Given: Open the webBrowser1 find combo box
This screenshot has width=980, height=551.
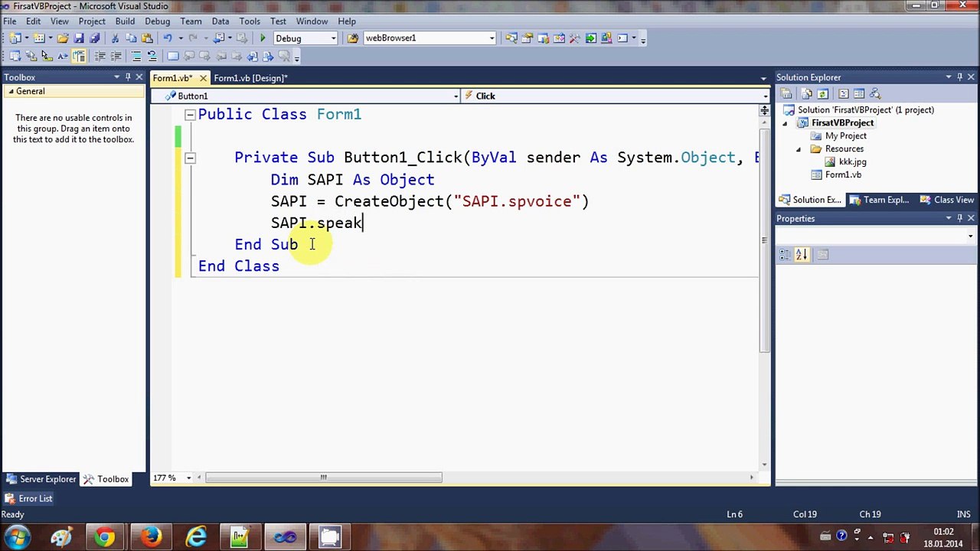Looking at the screenshot, I should tap(492, 38).
